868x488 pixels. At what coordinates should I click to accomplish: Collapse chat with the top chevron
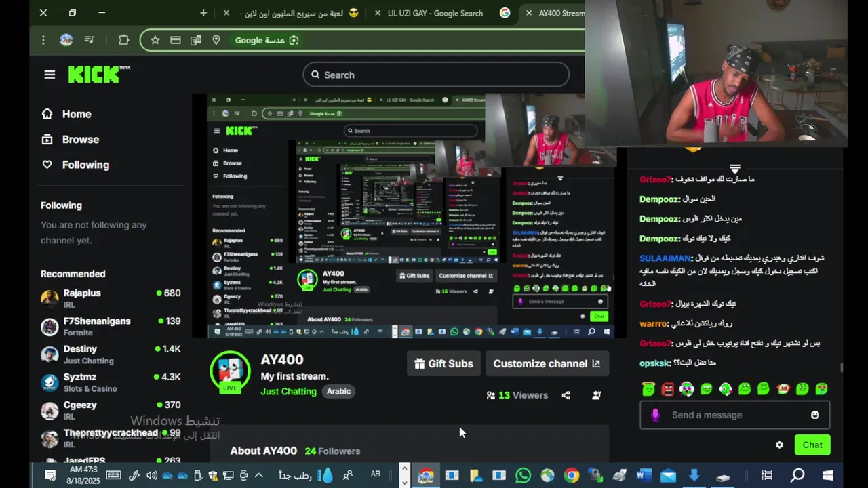click(734, 168)
